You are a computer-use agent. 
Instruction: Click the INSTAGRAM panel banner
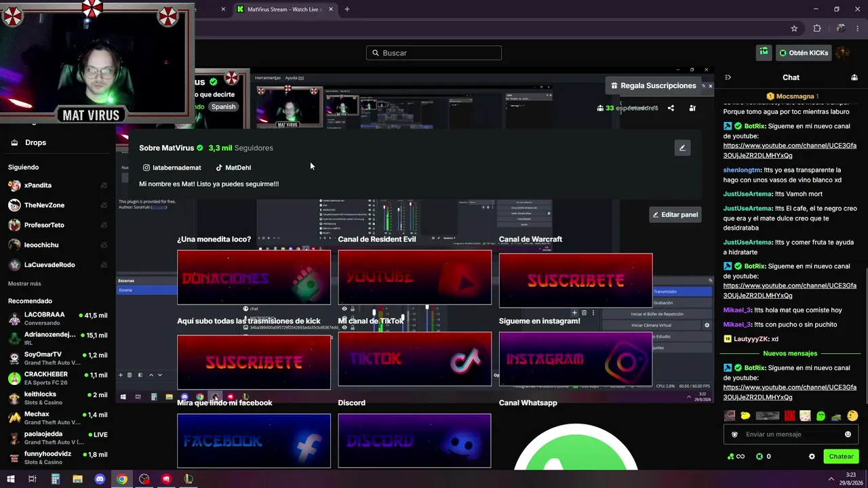coord(576,359)
